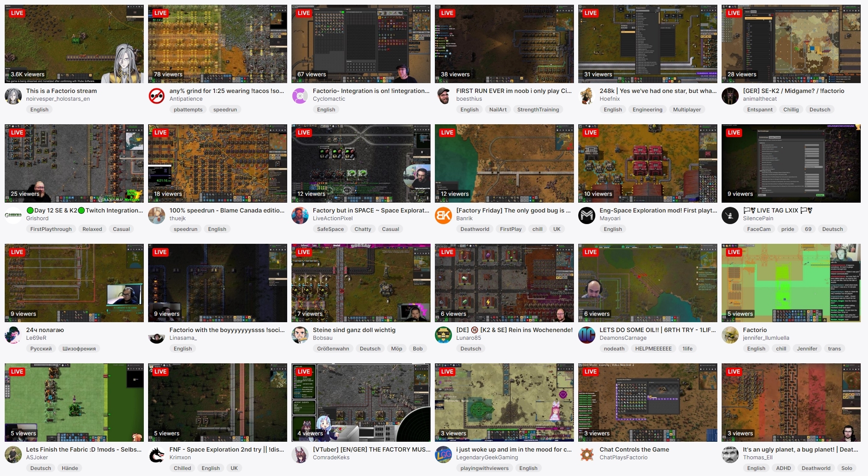This screenshot has width=868, height=476.
Task: Open Bobsau's stream thumbnail with 7 viewers
Action: pyautogui.click(x=361, y=283)
